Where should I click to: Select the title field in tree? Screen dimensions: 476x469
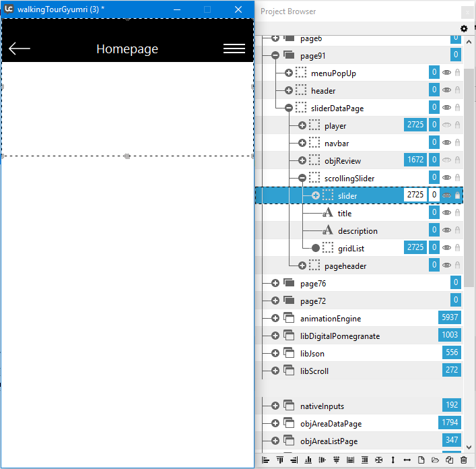tap(345, 213)
